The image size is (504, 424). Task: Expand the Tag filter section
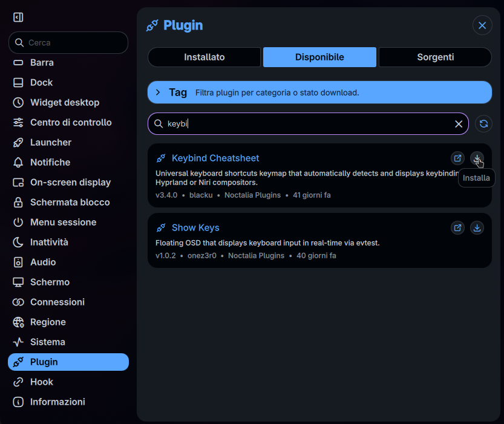click(319, 93)
